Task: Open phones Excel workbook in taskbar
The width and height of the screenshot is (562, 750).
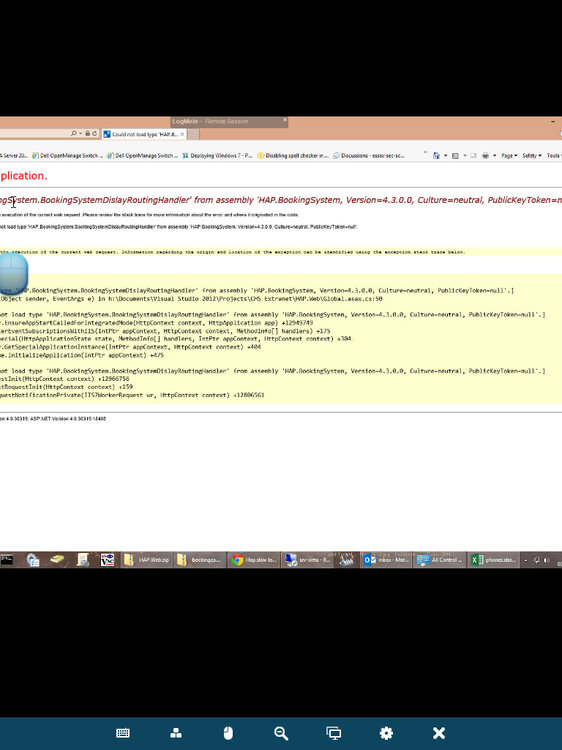Action: tap(493, 560)
